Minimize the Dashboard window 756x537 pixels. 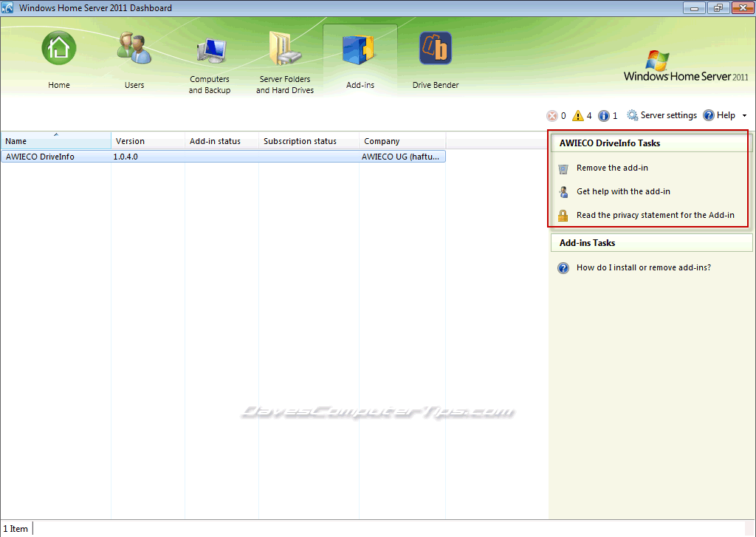[x=694, y=7]
